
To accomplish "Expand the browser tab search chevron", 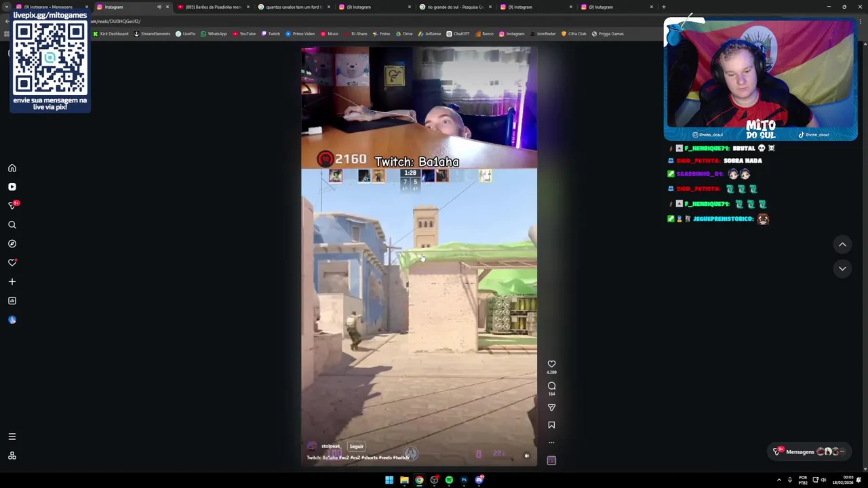I will pos(7,7).
